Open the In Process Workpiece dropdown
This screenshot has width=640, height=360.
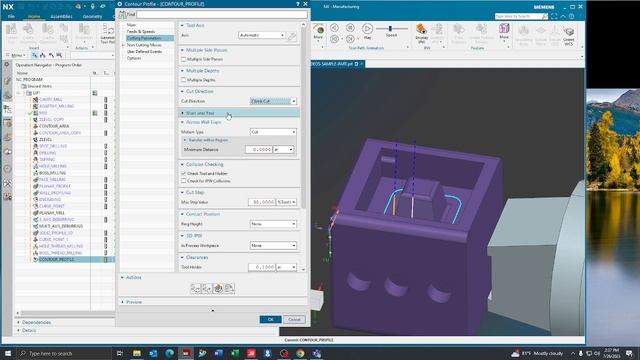point(273,246)
